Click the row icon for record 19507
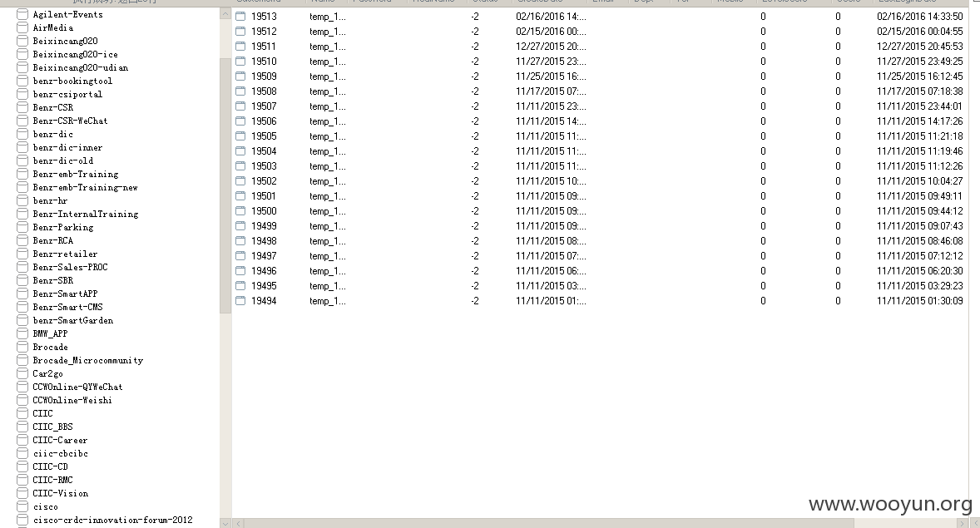 240,106
